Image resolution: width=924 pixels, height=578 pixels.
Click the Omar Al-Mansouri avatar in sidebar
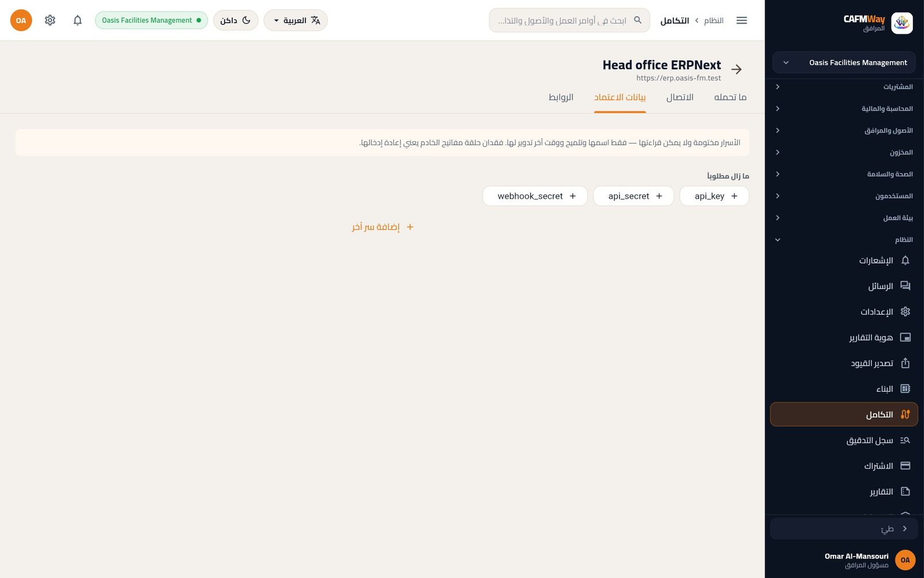(x=905, y=560)
